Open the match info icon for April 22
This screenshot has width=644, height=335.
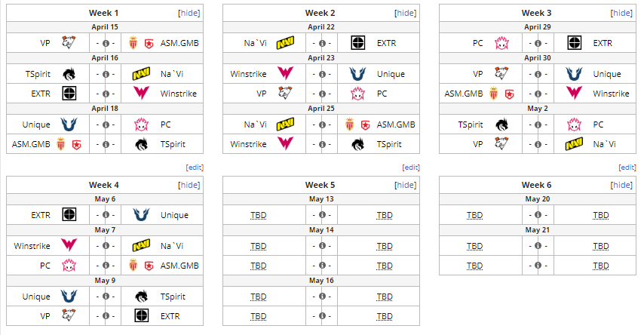coord(322,43)
